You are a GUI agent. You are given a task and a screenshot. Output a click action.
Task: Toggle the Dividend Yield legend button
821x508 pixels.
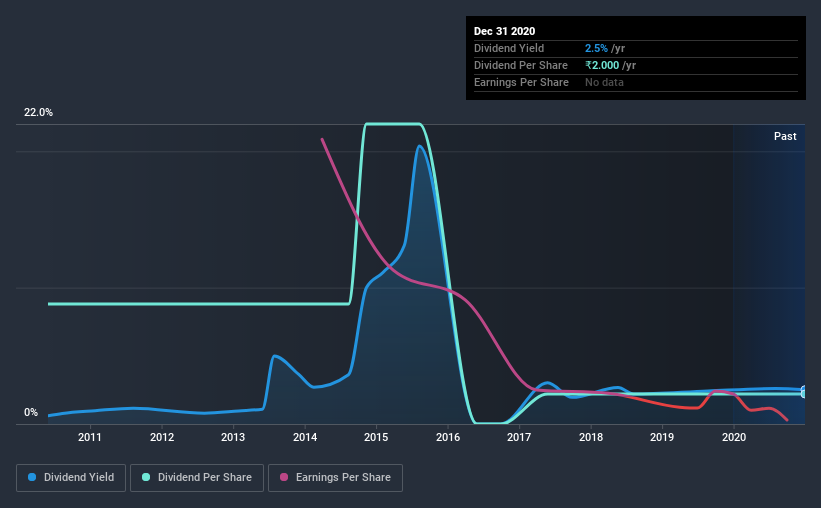point(71,478)
